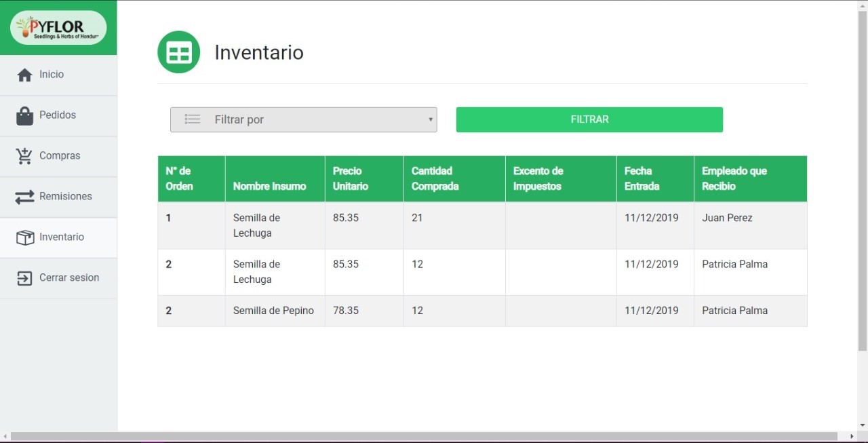
Task: Click the logout icon next to Cerrar sesion
Action: tap(24, 277)
